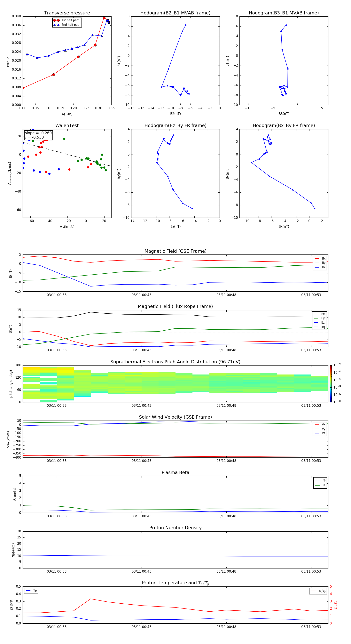Image resolution: width=351 pixels, height=644 pixels.
Task: Click the WalenTest V_A(km/s) x-axis label
Action: 67,227
